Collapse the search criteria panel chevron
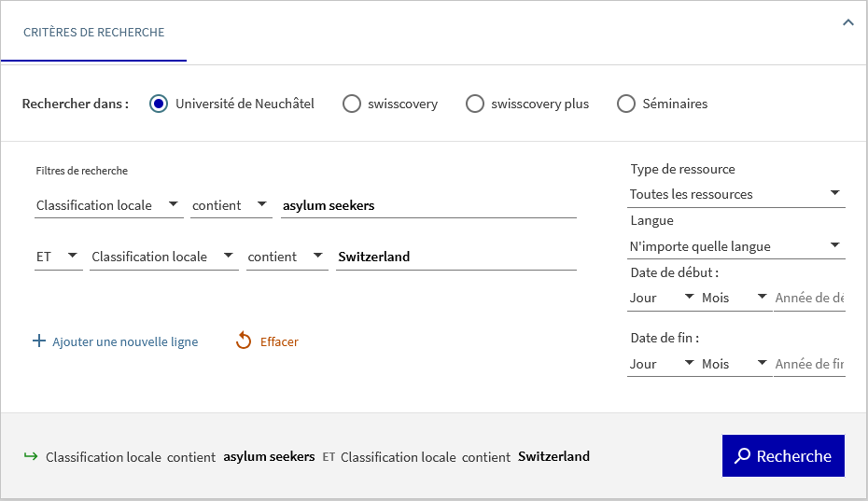Screen dimensions: 868x501 point(847,22)
